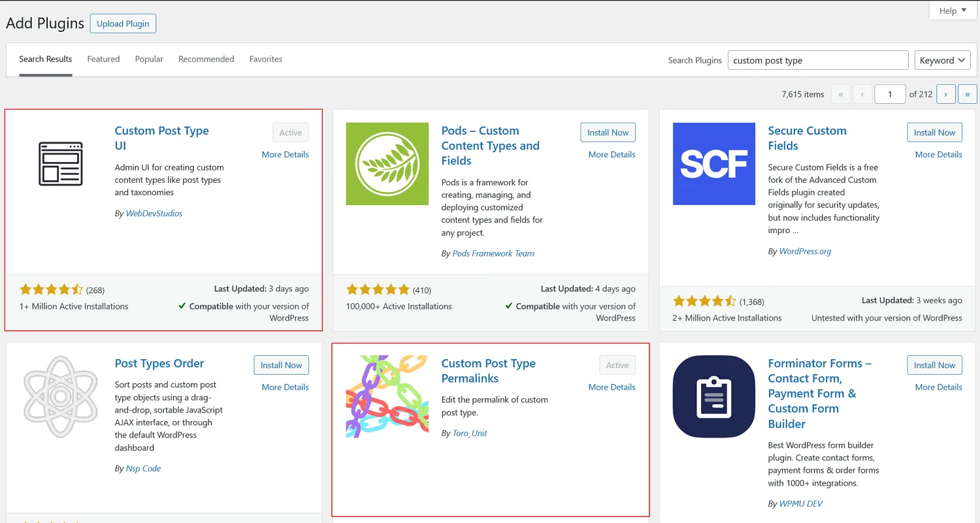This screenshot has width=980, height=523.
Task: Click the Custom Post Type UI plugin icon
Action: click(x=60, y=164)
